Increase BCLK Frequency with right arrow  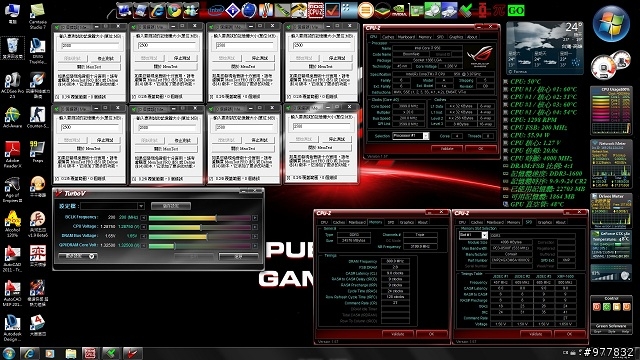pyautogui.click(x=255, y=218)
